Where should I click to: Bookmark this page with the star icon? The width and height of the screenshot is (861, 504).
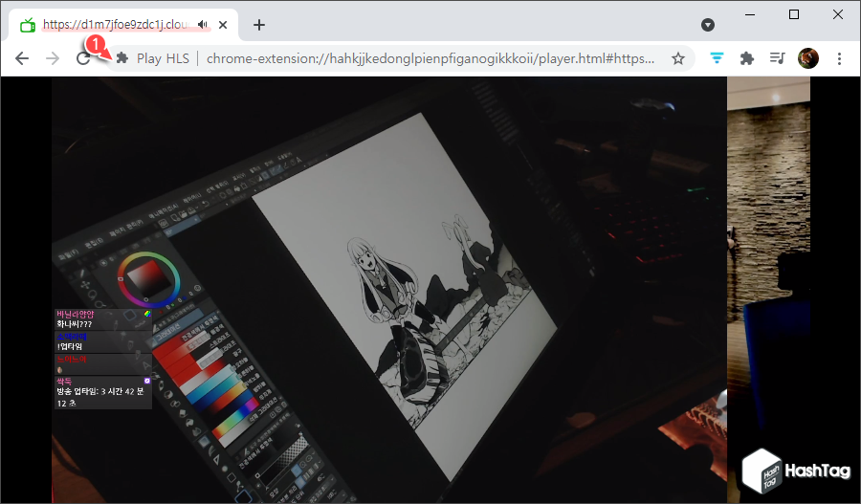[678, 58]
